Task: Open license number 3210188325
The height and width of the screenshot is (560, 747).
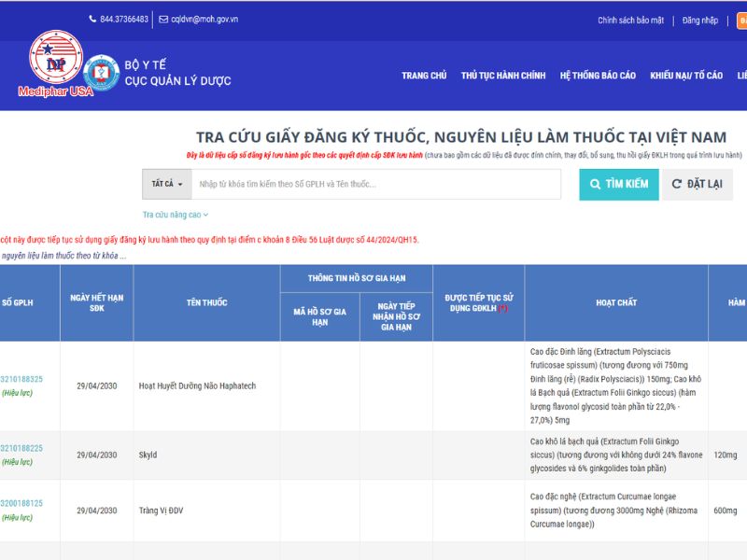Action: 21,379
